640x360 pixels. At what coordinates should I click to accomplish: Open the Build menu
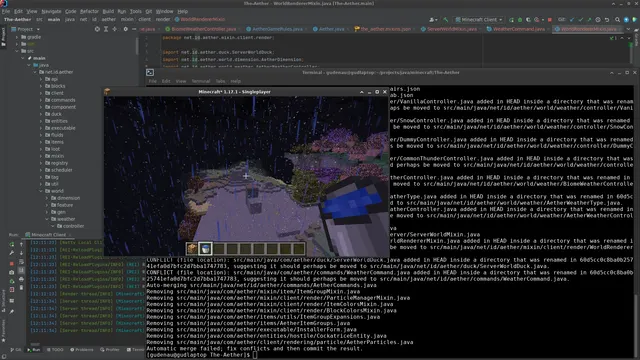point(108,11)
